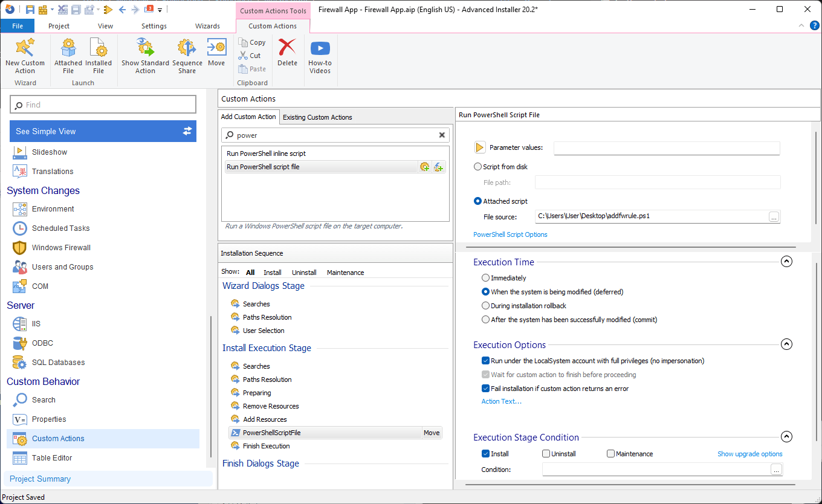Launch Attached File custom action
The image size is (822, 504).
[68, 56]
